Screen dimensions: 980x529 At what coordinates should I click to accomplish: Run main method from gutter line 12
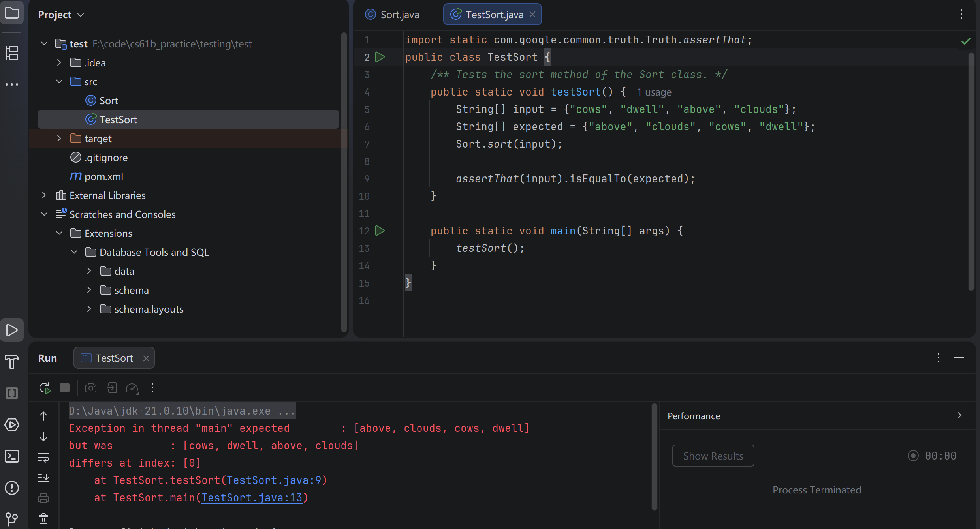(x=380, y=231)
